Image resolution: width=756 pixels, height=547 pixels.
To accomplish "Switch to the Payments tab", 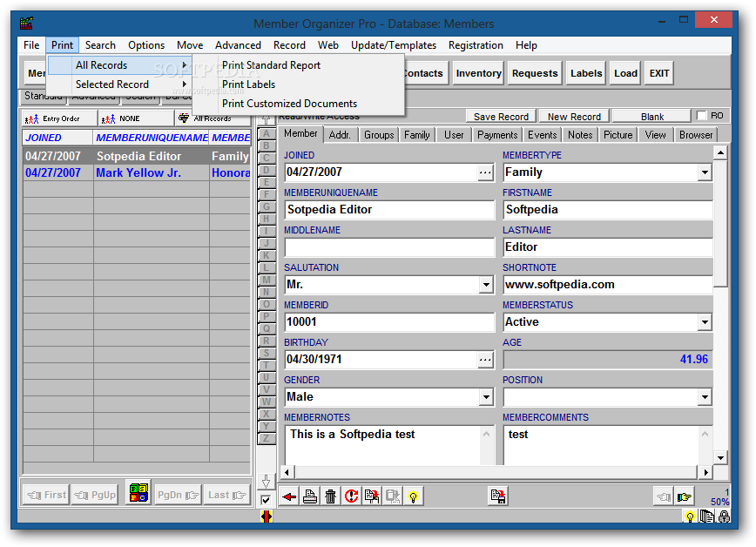I will point(497,135).
